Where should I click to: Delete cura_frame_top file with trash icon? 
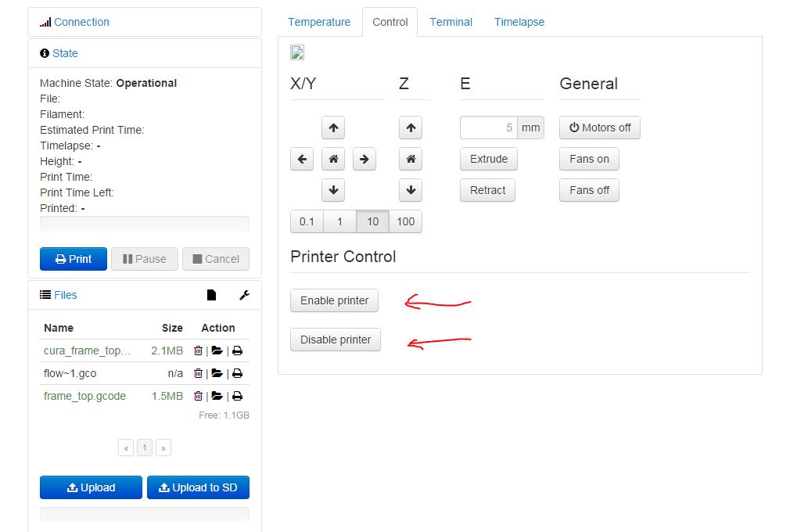(198, 350)
